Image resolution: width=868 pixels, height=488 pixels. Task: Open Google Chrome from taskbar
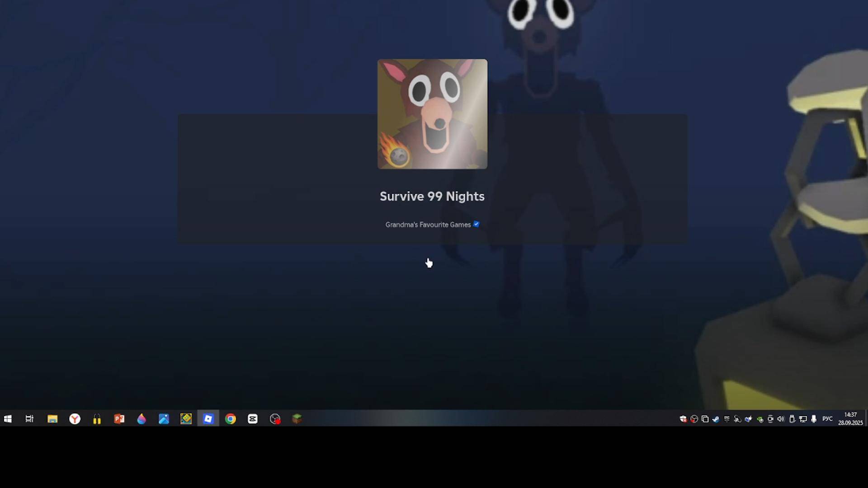coord(231,419)
